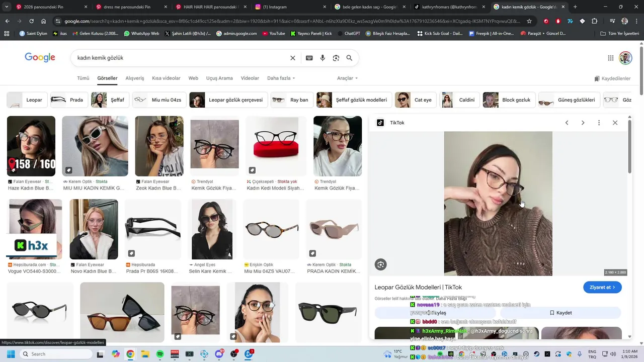The image size is (644, 362).
Task: Open Prada Pr B06S result thumbnail
Action: (153, 229)
